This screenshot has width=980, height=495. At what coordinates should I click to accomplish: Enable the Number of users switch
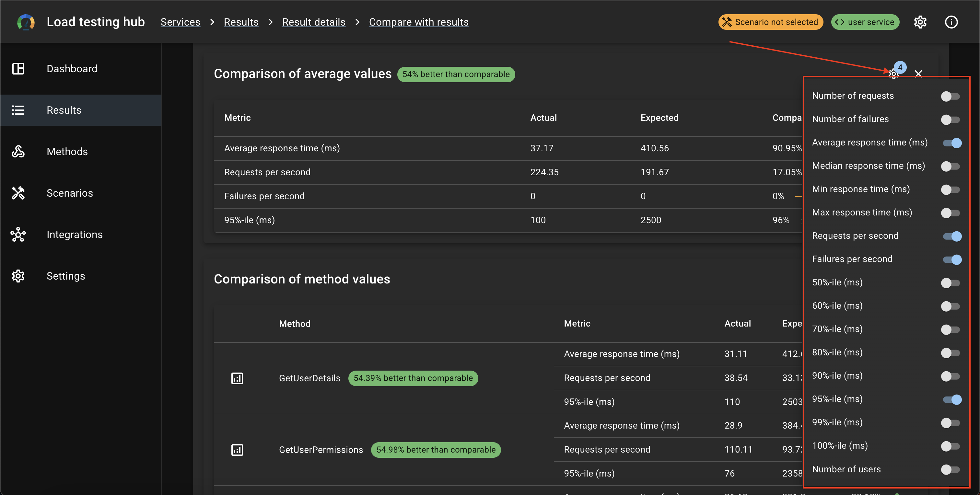pyautogui.click(x=950, y=469)
